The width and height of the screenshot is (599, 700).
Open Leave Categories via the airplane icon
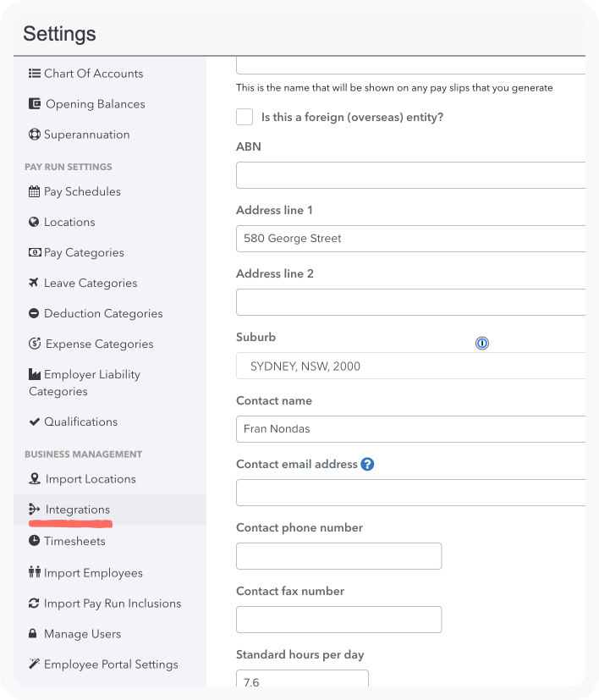[34, 283]
